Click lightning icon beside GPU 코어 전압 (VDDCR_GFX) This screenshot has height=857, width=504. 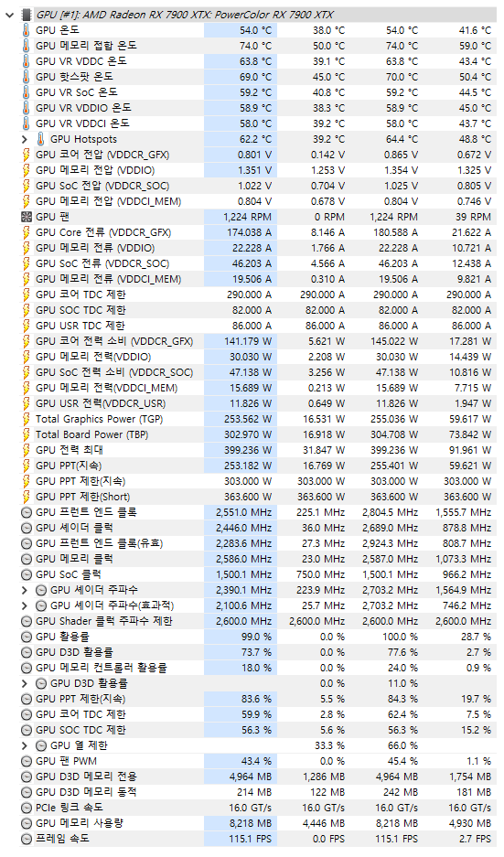pos(27,155)
